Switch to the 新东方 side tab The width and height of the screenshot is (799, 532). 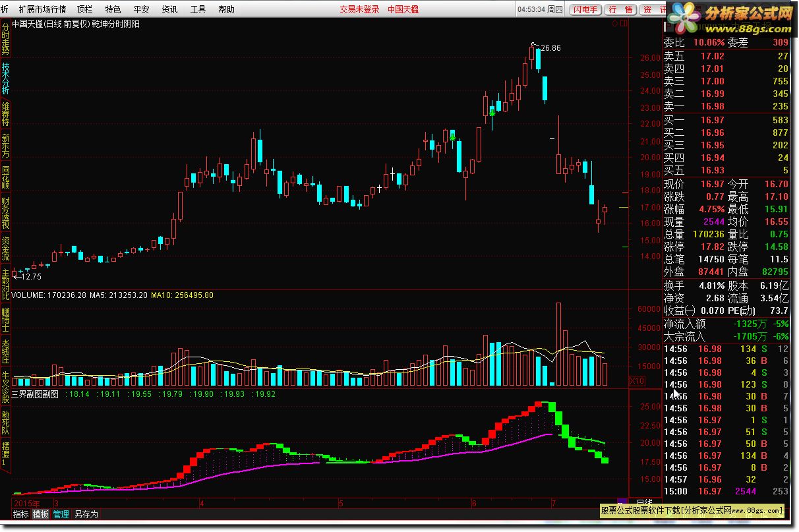coord(5,146)
